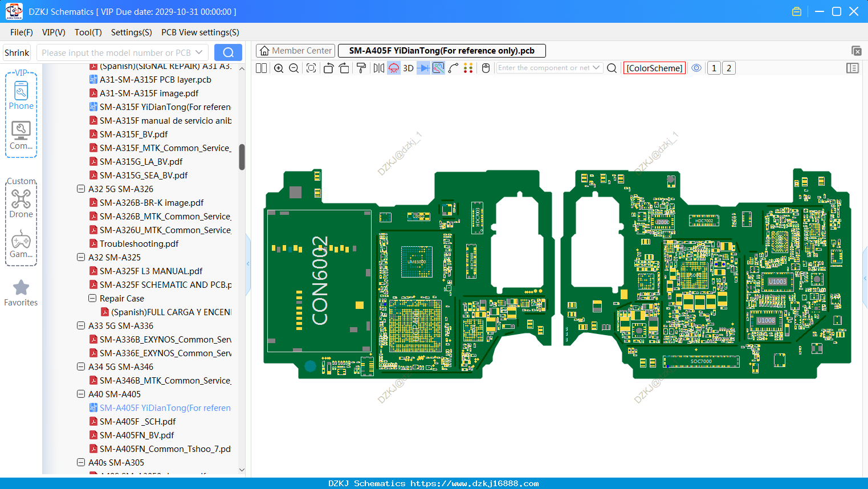
Task: Click the yellow briefcase icon in title bar
Action: (797, 11)
